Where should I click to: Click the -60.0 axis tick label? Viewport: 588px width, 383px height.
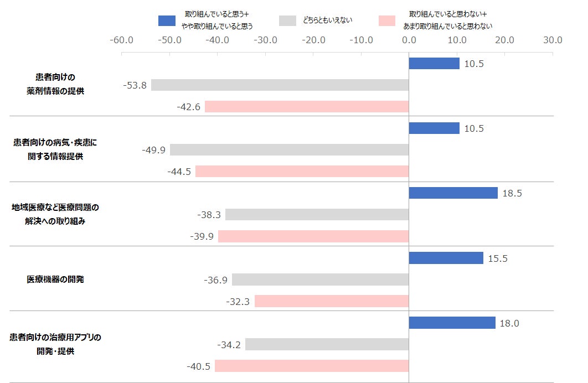pyautogui.click(x=121, y=40)
